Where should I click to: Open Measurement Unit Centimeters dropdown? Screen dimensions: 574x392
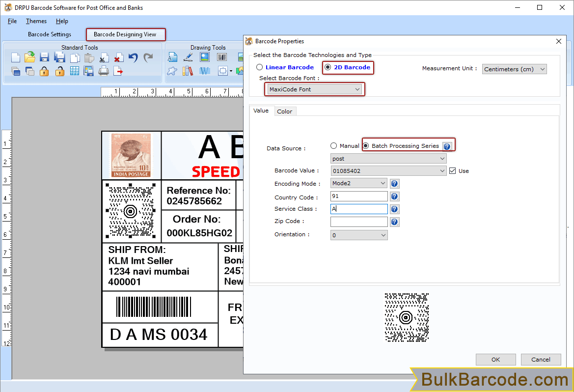[514, 69]
